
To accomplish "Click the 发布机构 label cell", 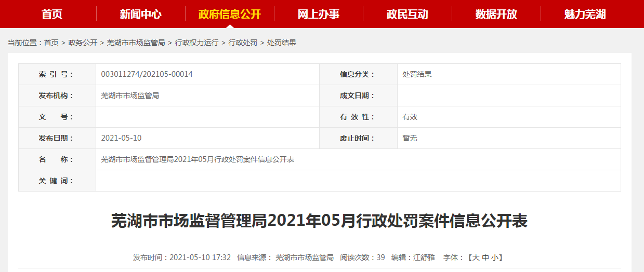I will (x=57, y=96).
